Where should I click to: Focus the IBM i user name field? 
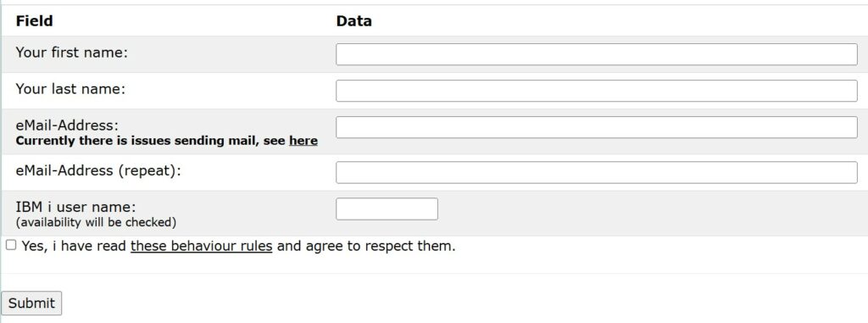pyautogui.click(x=387, y=209)
